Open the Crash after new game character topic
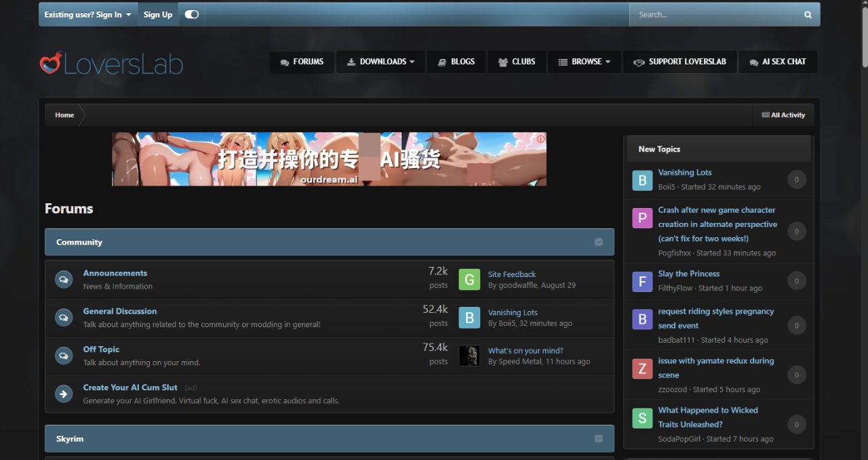The image size is (868, 460). (717, 224)
